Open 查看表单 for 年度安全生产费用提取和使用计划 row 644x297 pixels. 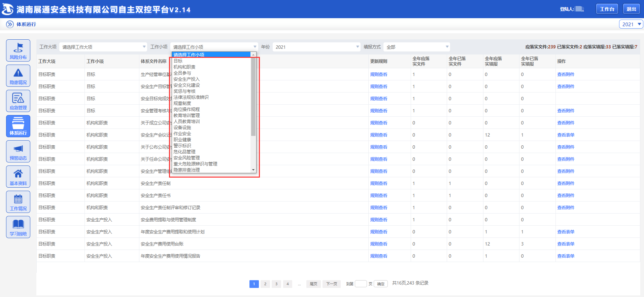point(566,232)
